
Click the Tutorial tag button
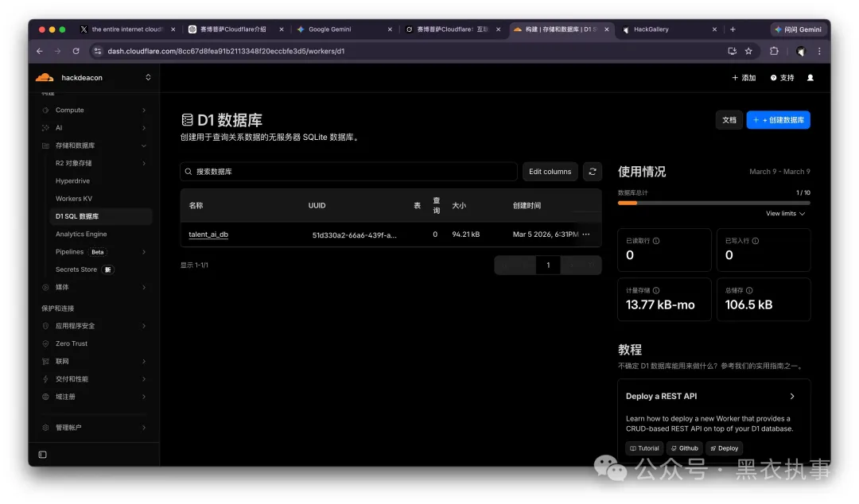[644, 448]
